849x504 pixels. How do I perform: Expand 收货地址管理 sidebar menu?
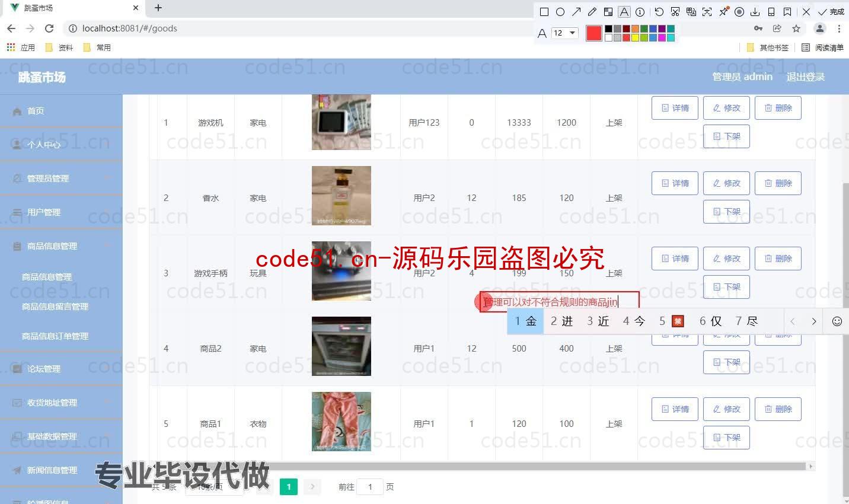coord(61,403)
